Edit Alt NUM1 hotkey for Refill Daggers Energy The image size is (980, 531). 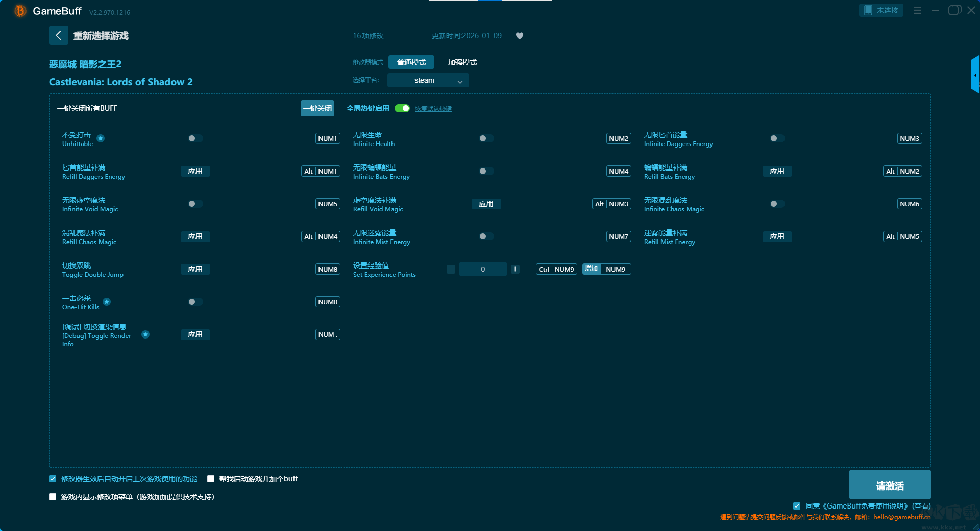(x=321, y=171)
